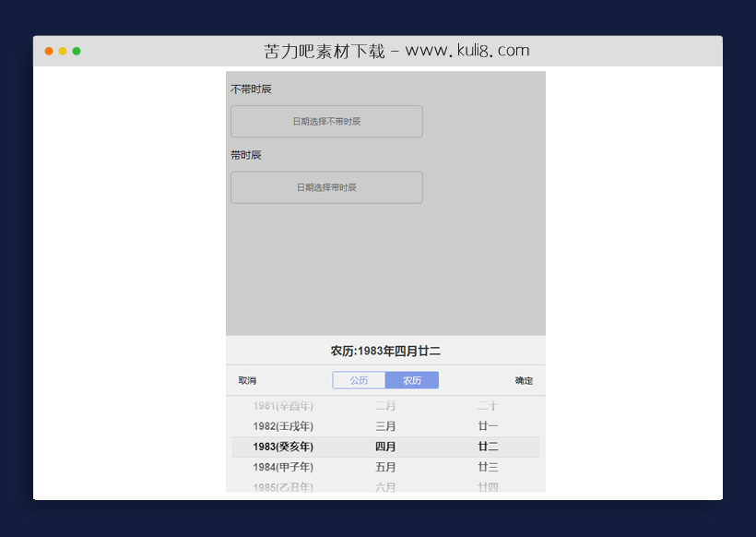Click the green traffic light icon
This screenshot has height=537, width=756.
[x=76, y=51]
